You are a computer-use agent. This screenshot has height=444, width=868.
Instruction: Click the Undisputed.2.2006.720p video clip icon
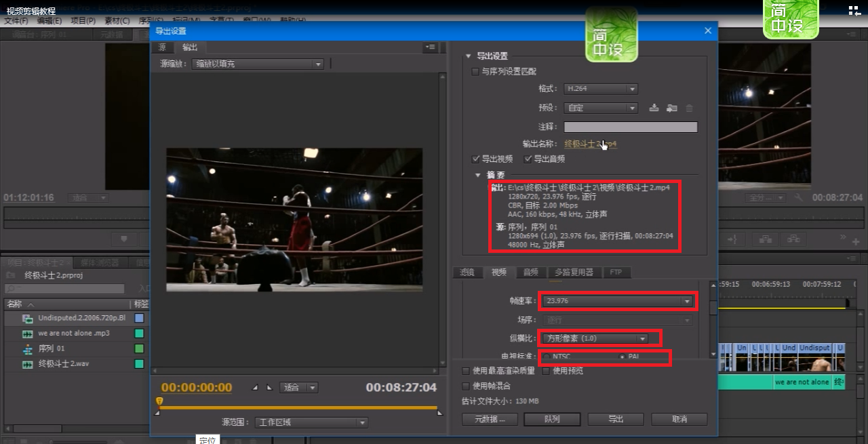[28, 318]
